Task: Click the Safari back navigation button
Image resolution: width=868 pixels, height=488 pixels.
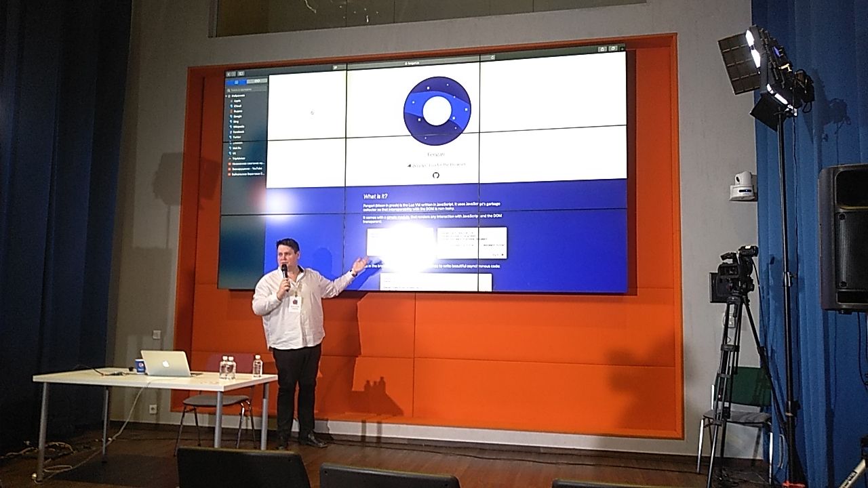Action: pyautogui.click(x=229, y=74)
